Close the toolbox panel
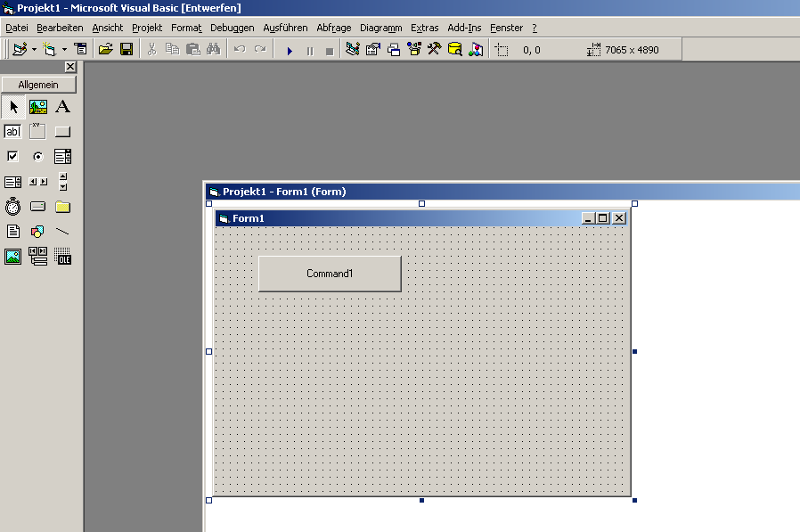The width and height of the screenshot is (800, 532). click(x=70, y=67)
